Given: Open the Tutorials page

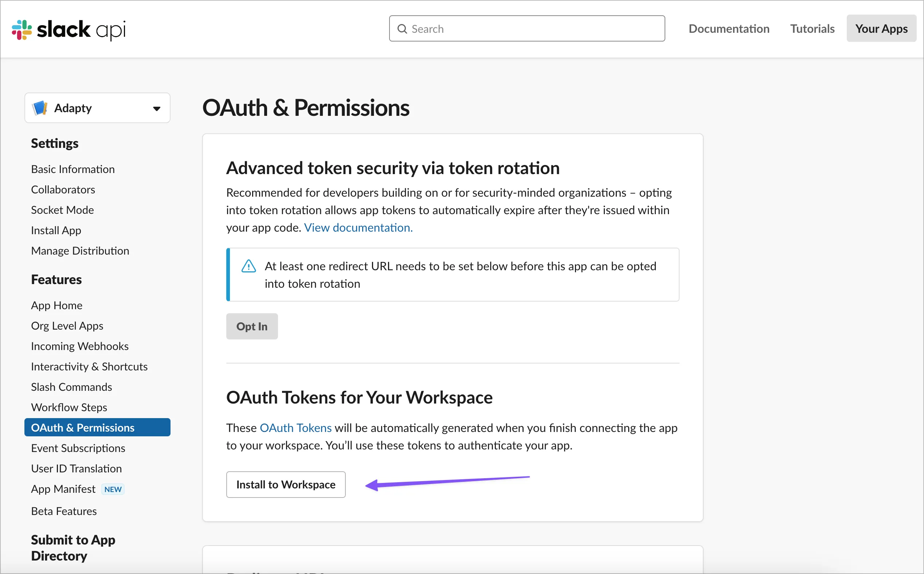Looking at the screenshot, I should tap(812, 29).
